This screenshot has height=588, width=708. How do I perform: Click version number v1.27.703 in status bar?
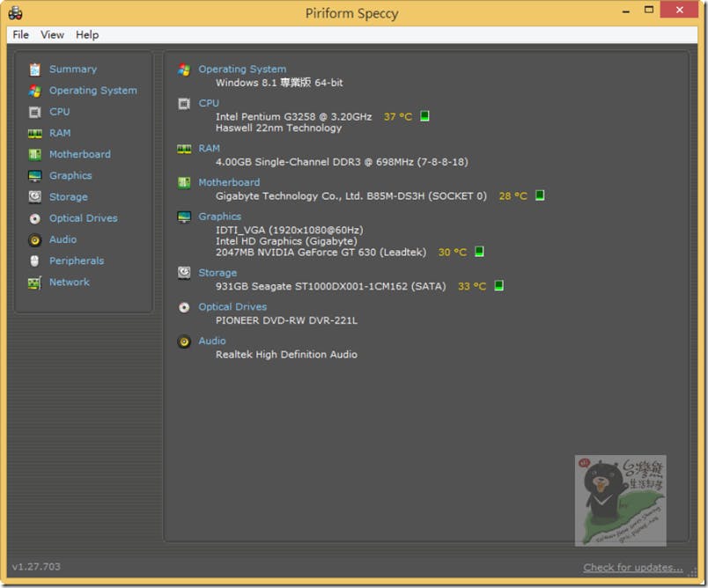click(x=36, y=567)
